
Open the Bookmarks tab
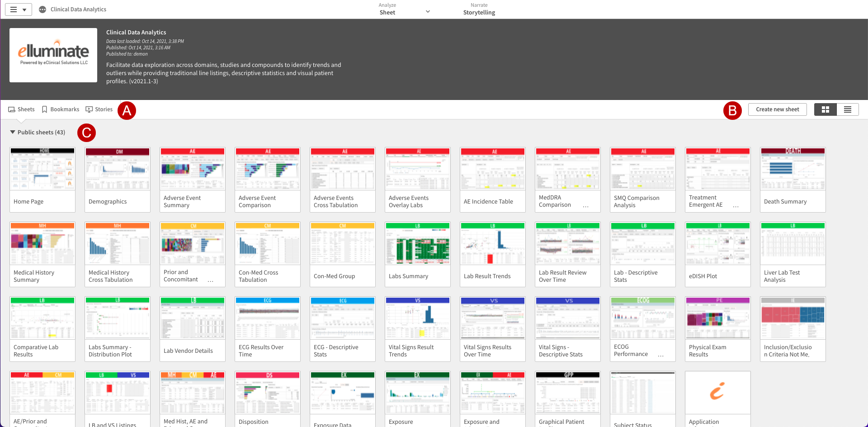tap(60, 109)
